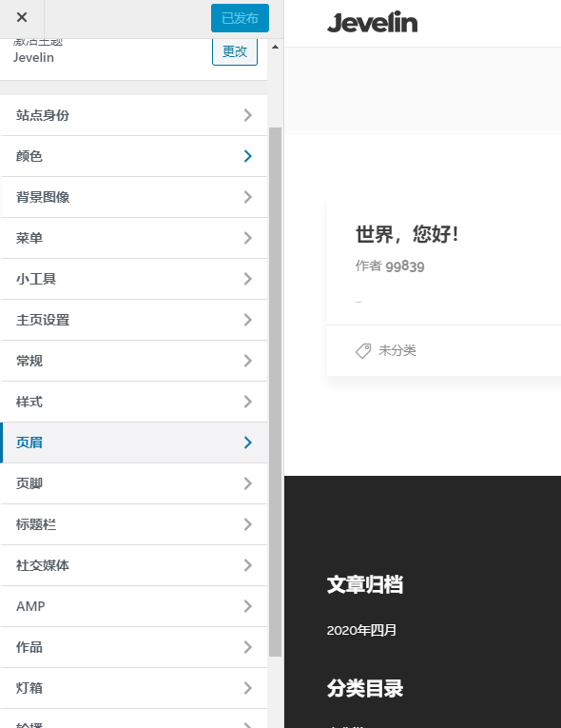Click the chevron next to 常规
This screenshot has width=561, height=728.
pyautogui.click(x=248, y=361)
